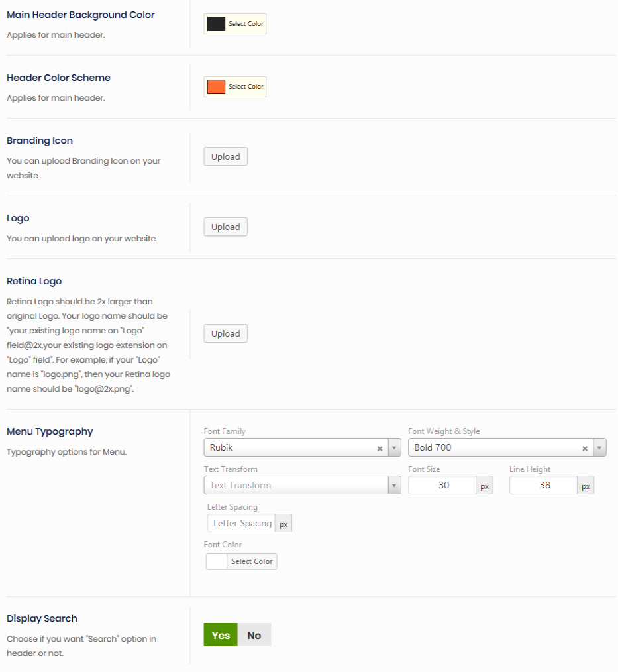The image size is (618, 672).
Task: Click the Branding Icon Upload button
Action: [225, 157]
